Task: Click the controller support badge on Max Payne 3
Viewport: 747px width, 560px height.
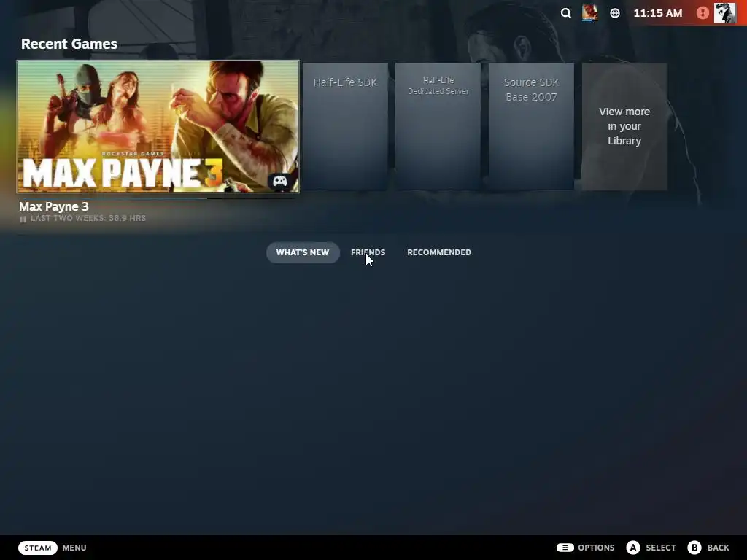Action: [x=279, y=181]
